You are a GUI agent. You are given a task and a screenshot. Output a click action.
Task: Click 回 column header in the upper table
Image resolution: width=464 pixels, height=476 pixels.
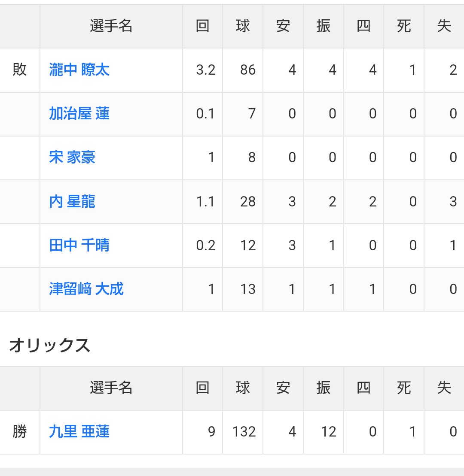202,26
